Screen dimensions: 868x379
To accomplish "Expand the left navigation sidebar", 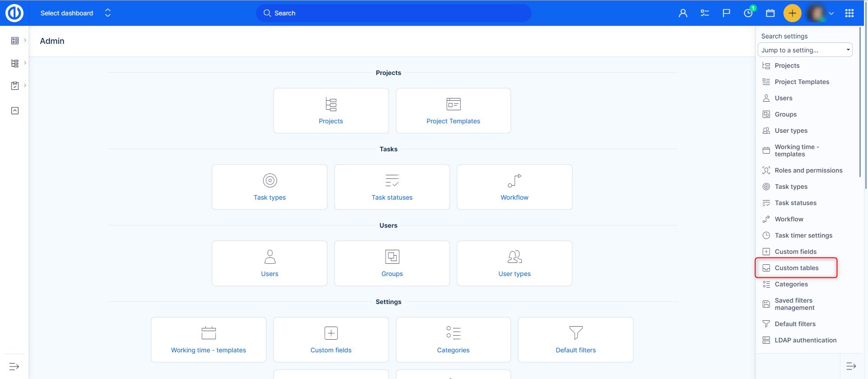I will (14, 366).
